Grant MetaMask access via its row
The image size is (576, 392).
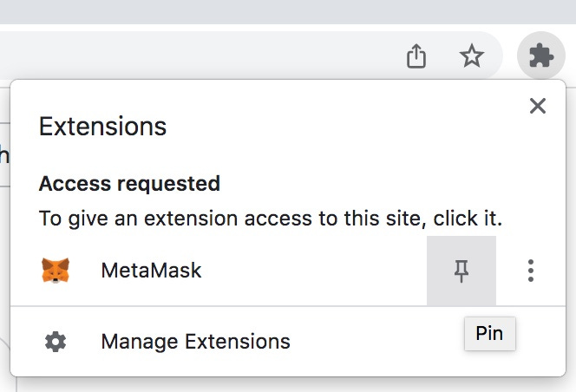coord(219,271)
